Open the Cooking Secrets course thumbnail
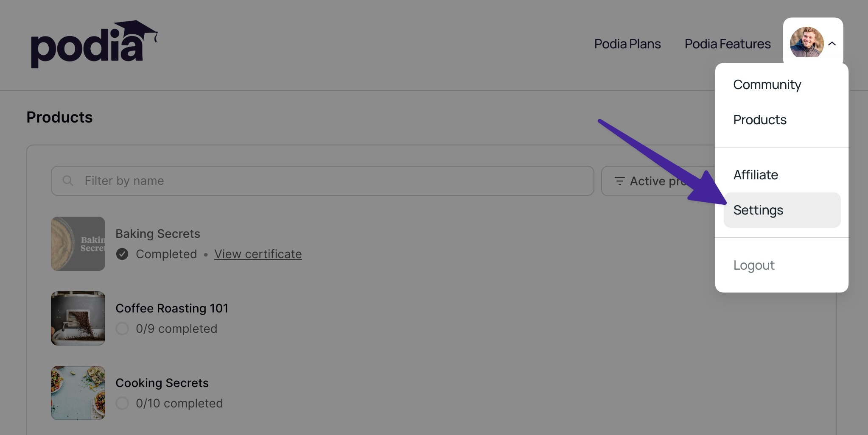This screenshot has width=868, height=435. pos(78,393)
